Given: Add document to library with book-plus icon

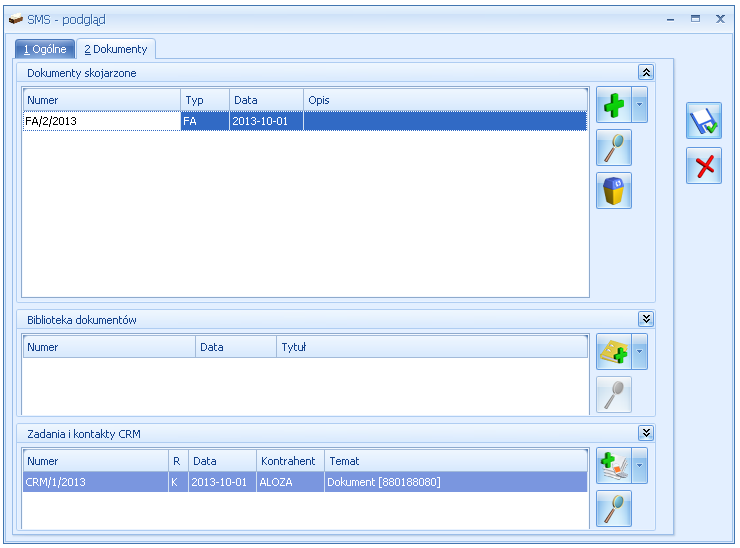Looking at the screenshot, I should pos(614,352).
